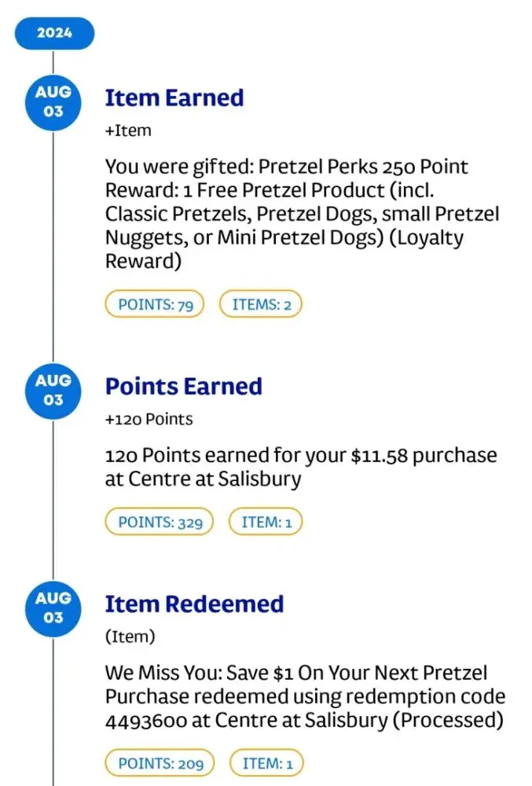The width and height of the screenshot is (532, 786).
Task: Open the Item Redeemed entry heading
Action: [x=194, y=604]
